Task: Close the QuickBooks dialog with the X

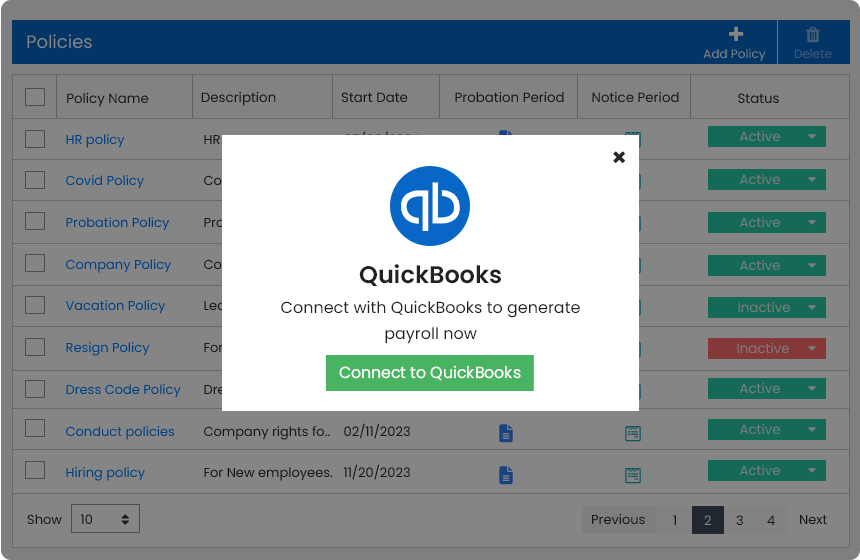Action: coord(619,157)
